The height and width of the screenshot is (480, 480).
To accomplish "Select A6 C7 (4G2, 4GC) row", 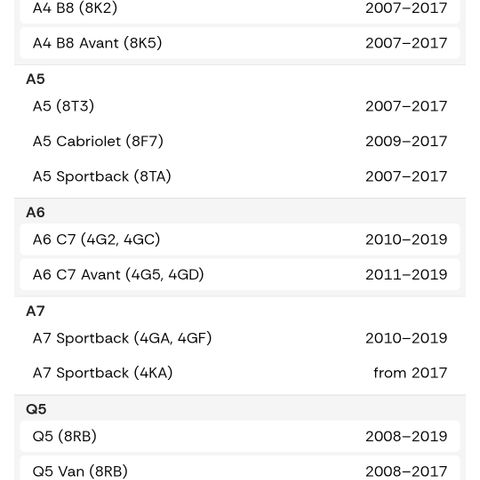I will click(240, 240).
